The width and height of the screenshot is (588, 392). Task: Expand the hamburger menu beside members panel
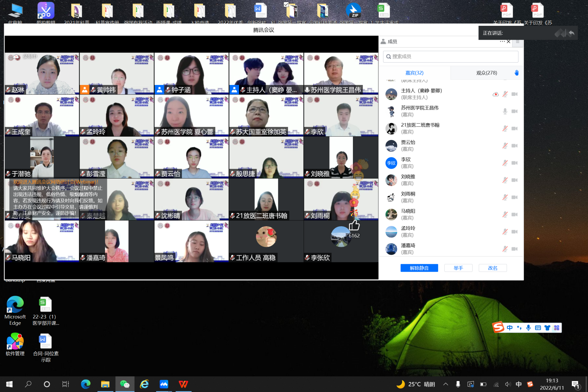coord(518,42)
